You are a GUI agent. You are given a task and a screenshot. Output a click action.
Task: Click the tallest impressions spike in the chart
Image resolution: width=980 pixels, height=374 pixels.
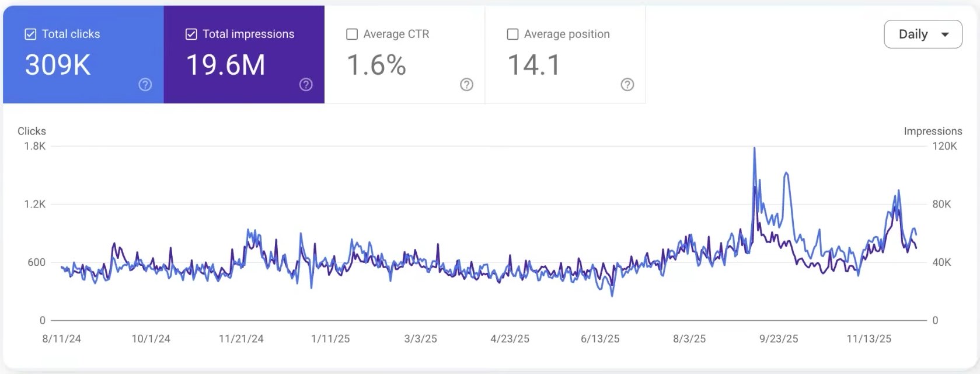point(755,148)
